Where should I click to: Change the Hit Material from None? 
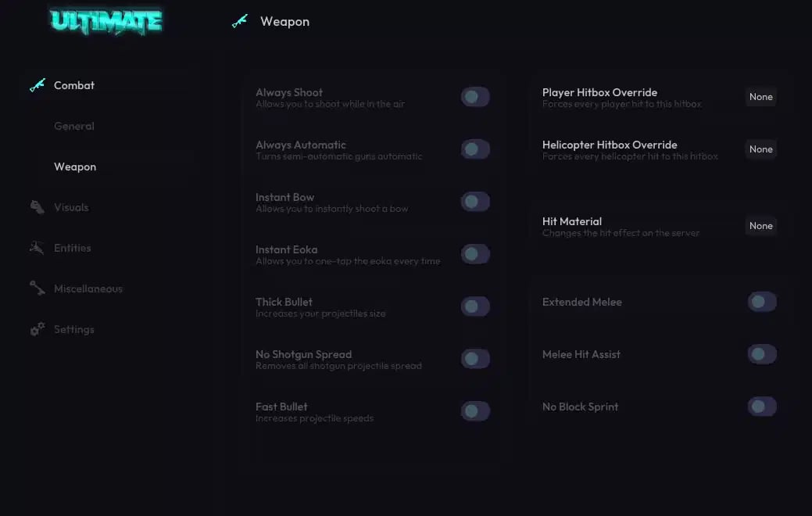click(760, 225)
